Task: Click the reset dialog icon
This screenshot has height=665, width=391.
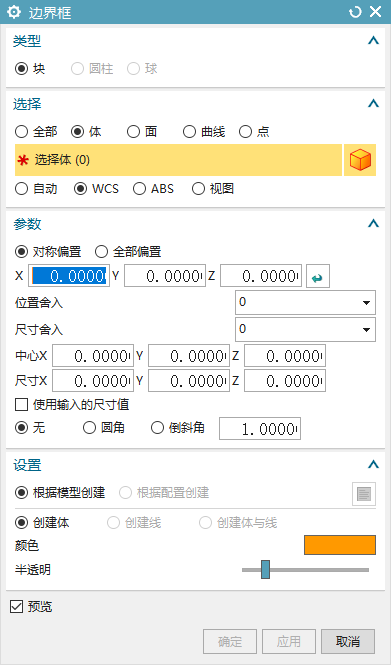Action: (x=355, y=12)
